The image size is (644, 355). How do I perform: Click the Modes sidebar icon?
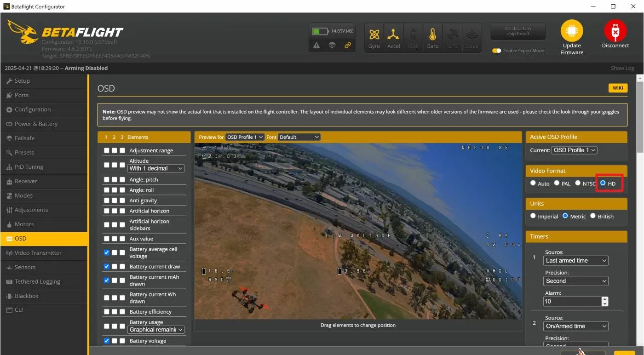(x=9, y=195)
